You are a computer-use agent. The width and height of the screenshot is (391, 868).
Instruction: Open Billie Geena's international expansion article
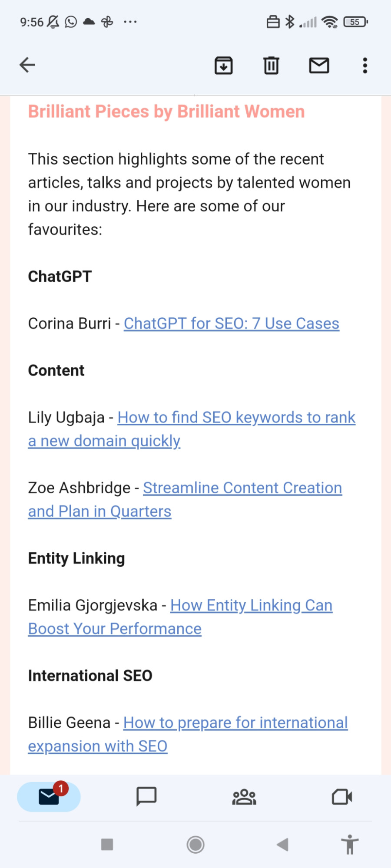[x=187, y=734]
